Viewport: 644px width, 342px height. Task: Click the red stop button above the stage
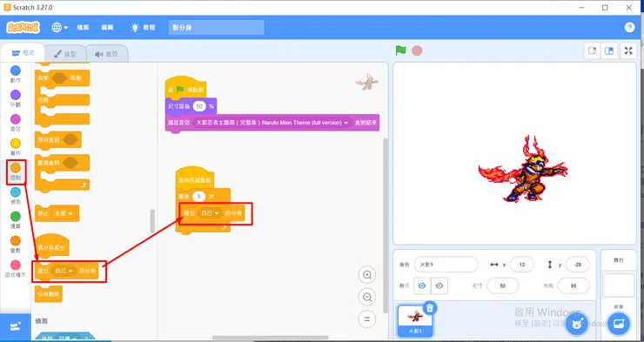[x=417, y=50]
